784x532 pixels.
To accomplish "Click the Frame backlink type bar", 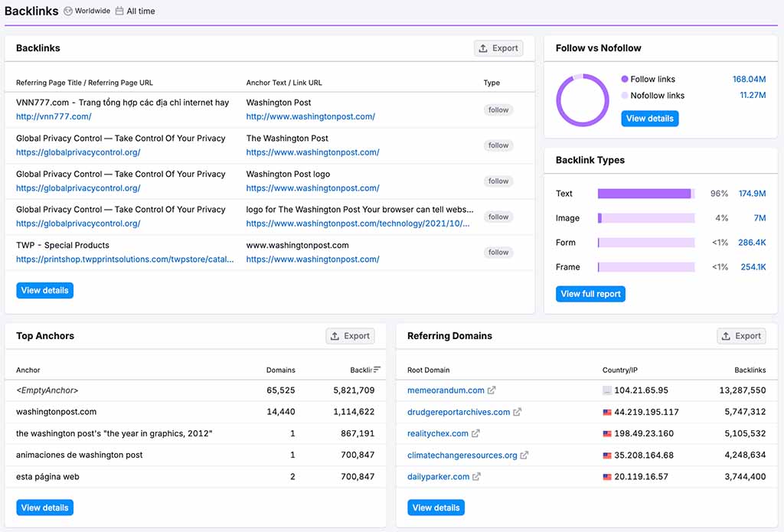I will 646,267.
